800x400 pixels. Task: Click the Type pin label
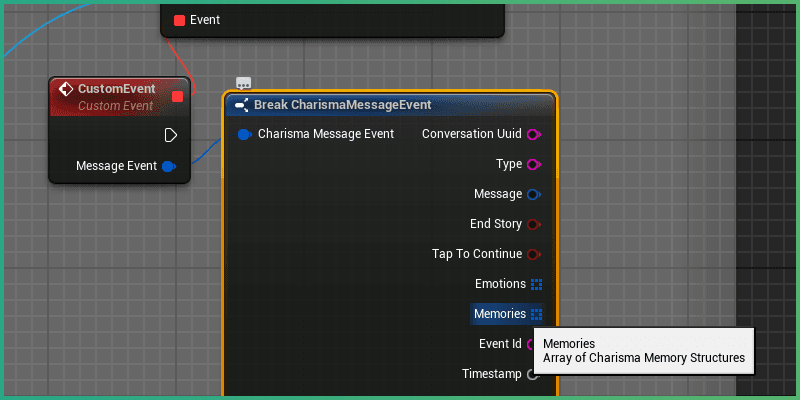[509, 164]
